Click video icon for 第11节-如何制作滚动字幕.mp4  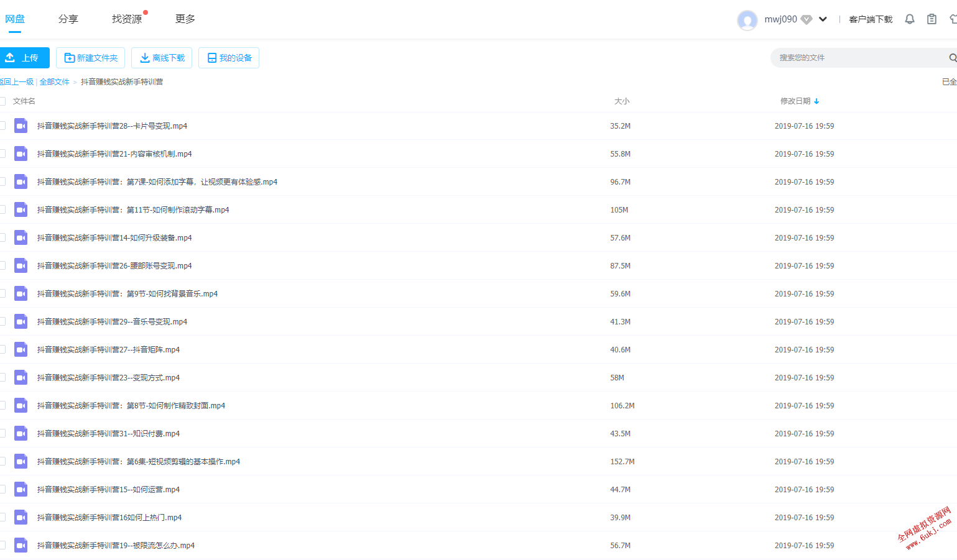click(21, 209)
